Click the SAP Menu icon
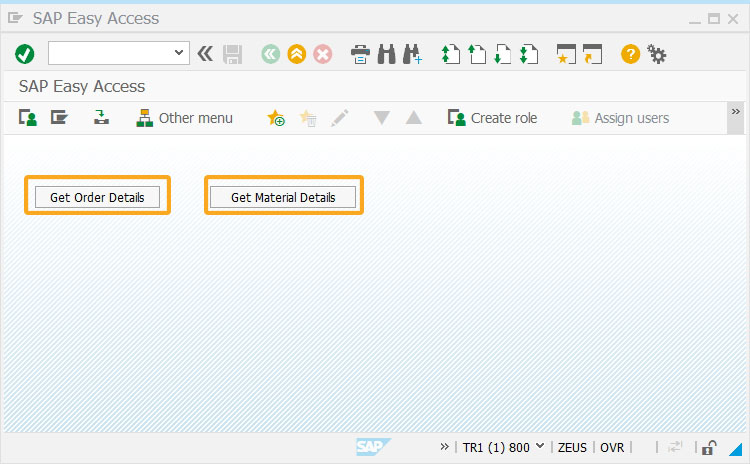The width and height of the screenshot is (750, 464). pos(59,118)
